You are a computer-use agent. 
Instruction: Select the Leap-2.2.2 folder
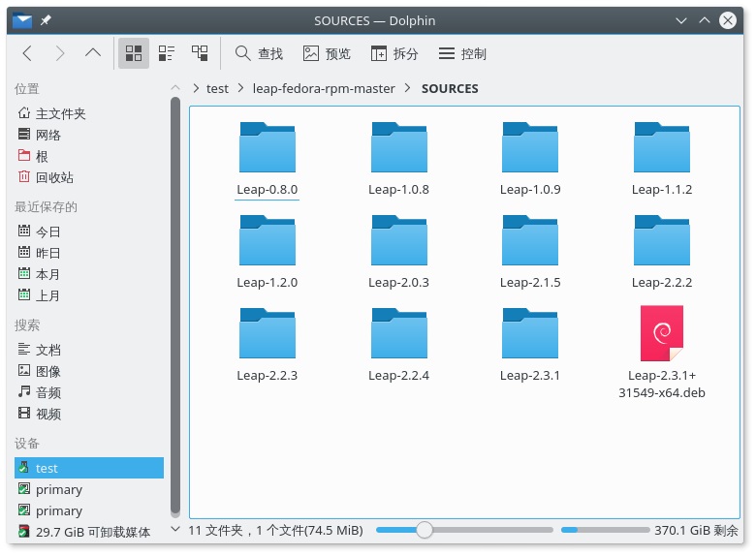(x=662, y=252)
